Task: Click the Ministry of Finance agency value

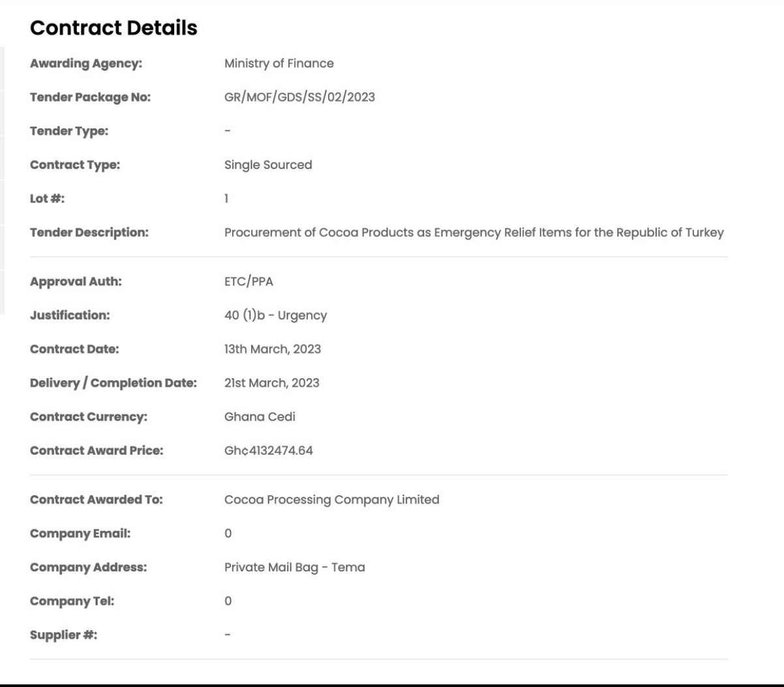Action: point(279,64)
